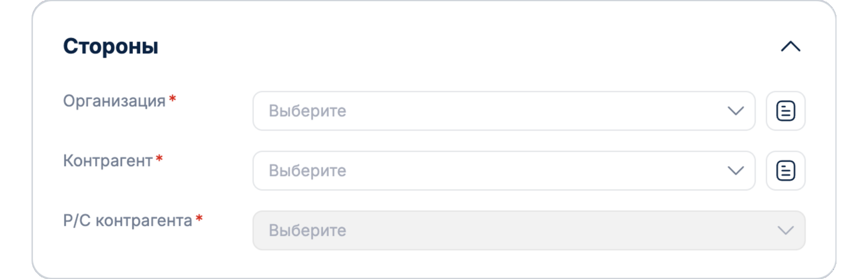
Task: Open the directory list icon beside Организация
Action: (x=785, y=111)
